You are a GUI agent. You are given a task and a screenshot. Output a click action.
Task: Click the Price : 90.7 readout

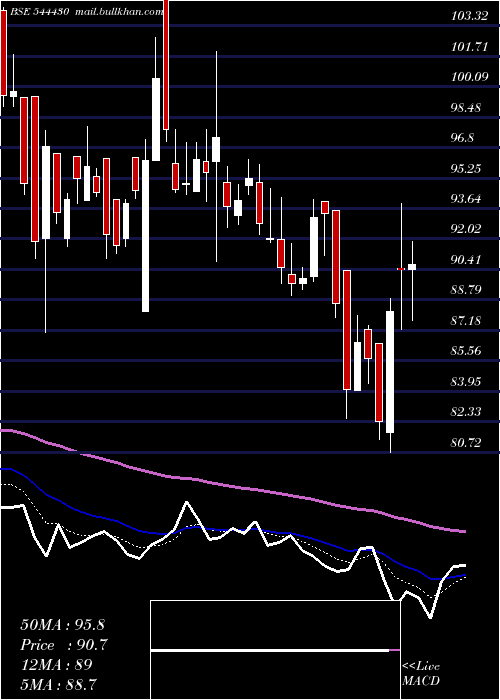(64, 645)
